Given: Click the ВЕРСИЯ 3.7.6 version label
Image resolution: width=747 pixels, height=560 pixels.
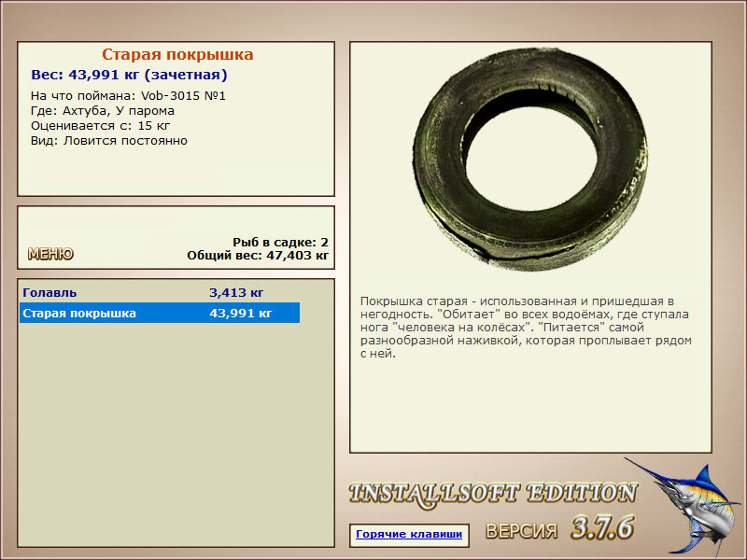Looking at the screenshot, I should 559,528.
